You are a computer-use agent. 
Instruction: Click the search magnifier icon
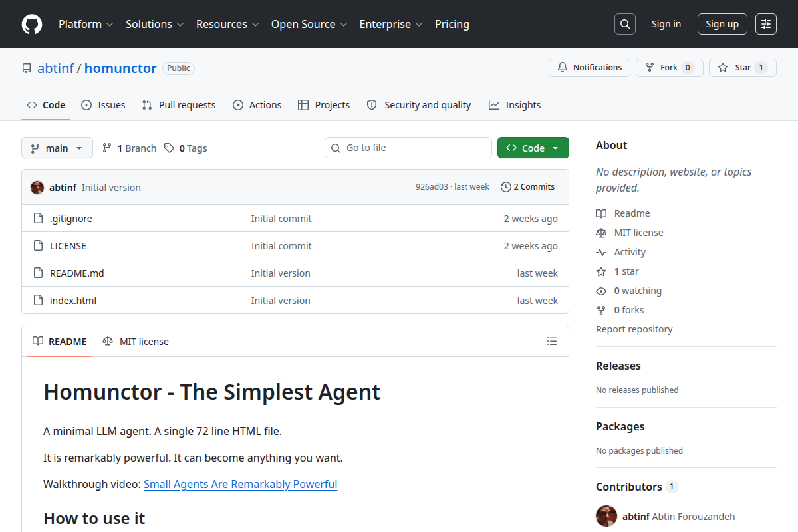(625, 24)
